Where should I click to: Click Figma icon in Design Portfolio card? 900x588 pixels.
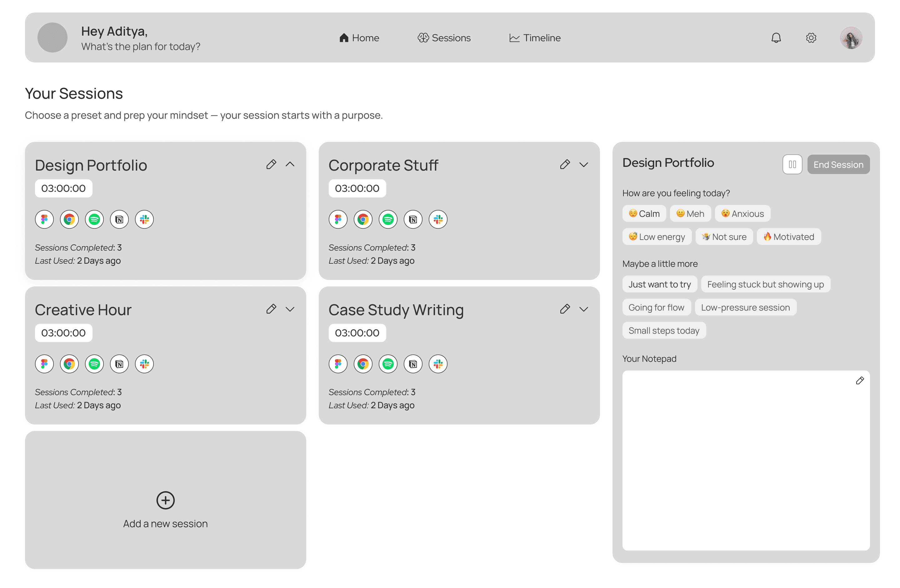coord(44,219)
